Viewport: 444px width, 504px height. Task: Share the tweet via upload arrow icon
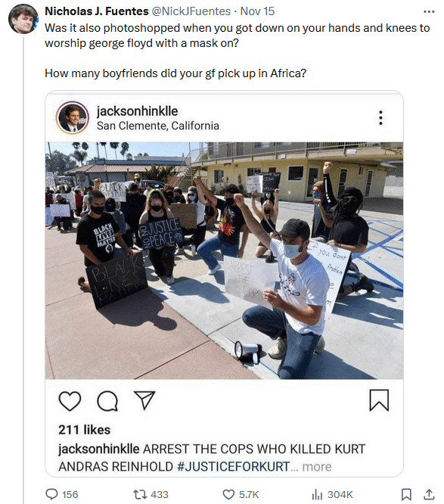429,494
